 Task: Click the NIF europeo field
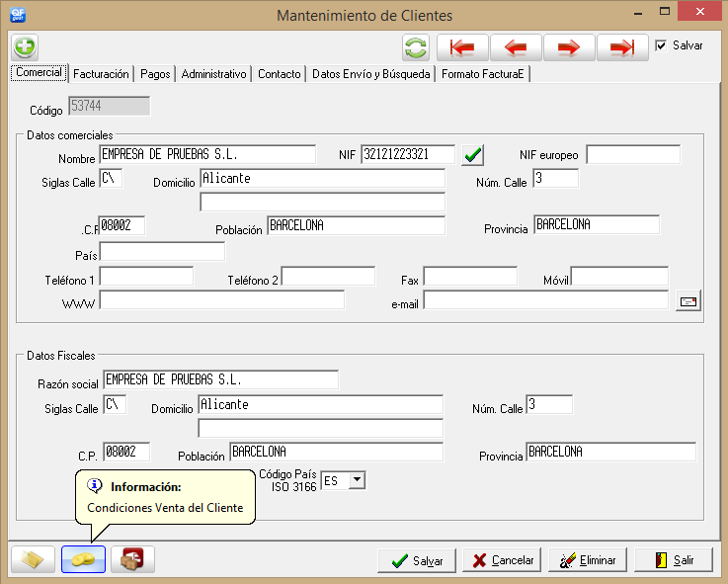tap(633, 154)
